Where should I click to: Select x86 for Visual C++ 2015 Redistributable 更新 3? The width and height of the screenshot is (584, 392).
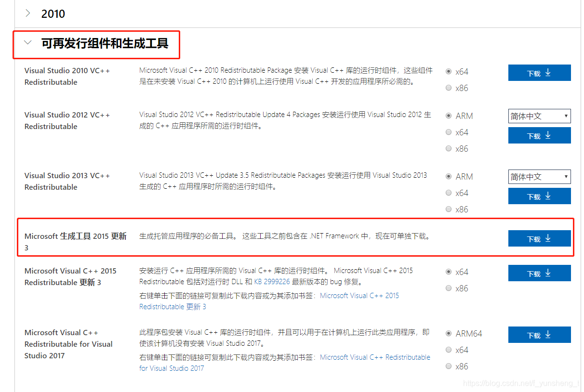click(449, 288)
